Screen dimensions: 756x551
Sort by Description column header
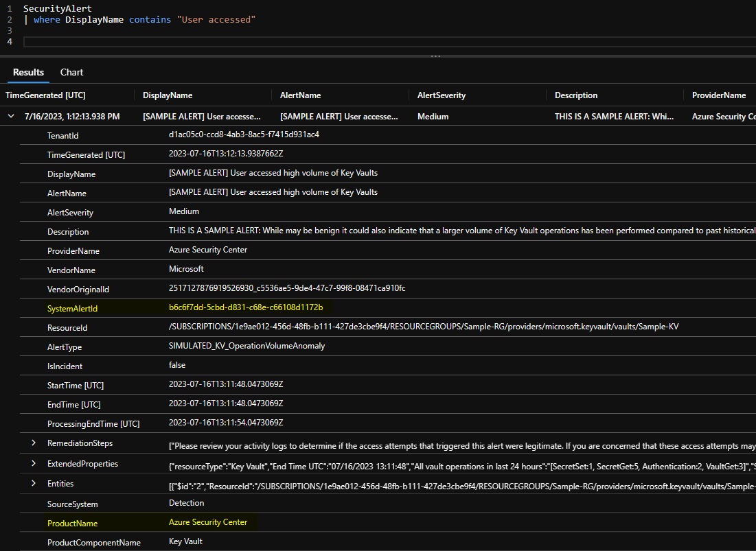(x=575, y=95)
